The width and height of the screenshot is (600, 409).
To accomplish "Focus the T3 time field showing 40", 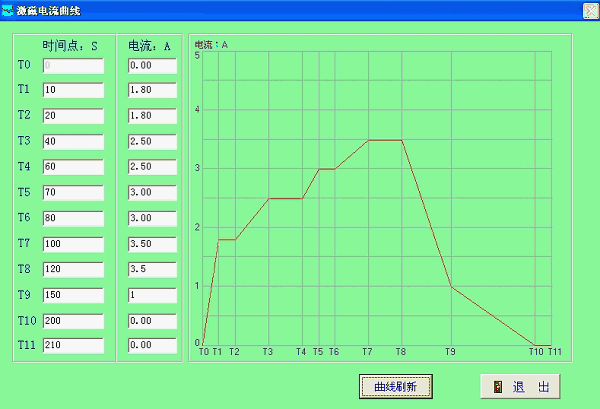I will point(73,142).
